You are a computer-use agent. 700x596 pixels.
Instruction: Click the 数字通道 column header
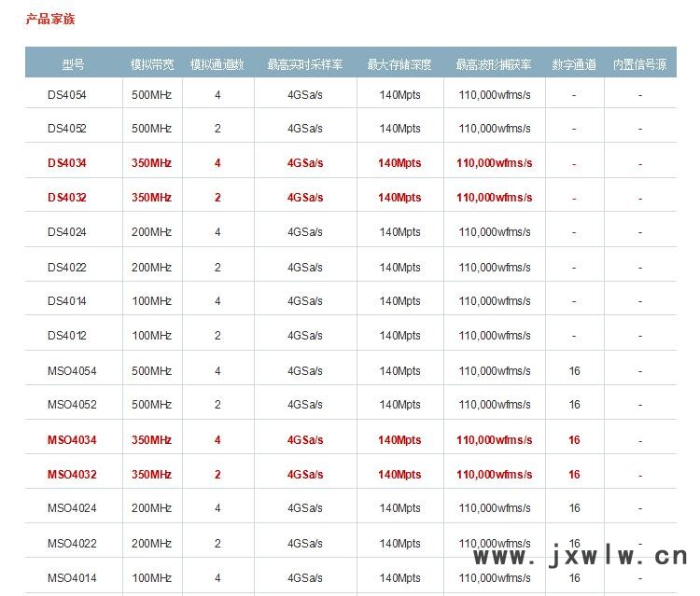pyautogui.click(x=574, y=64)
